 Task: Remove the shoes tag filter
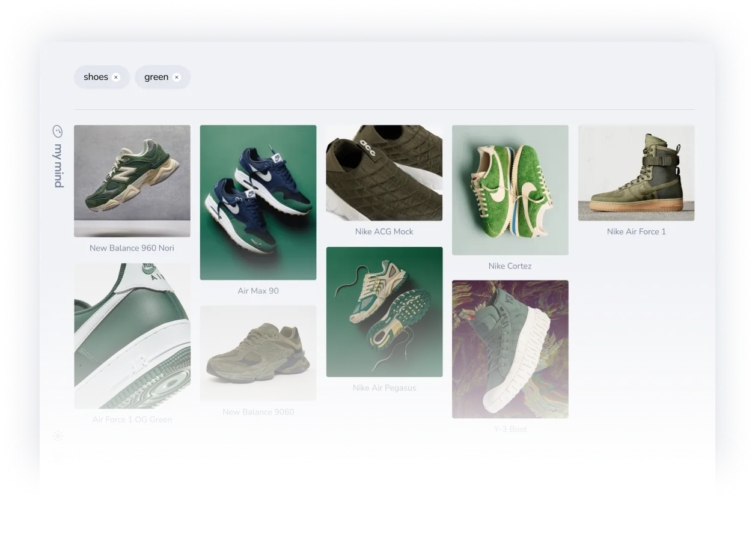click(116, 77)
